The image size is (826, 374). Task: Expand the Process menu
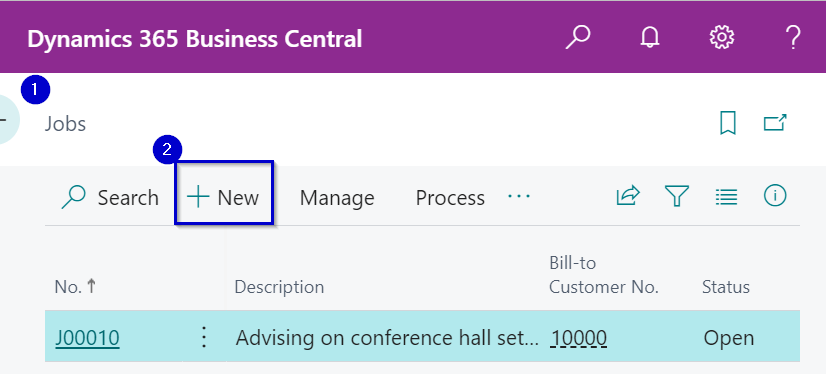click(x=450, y=198)
